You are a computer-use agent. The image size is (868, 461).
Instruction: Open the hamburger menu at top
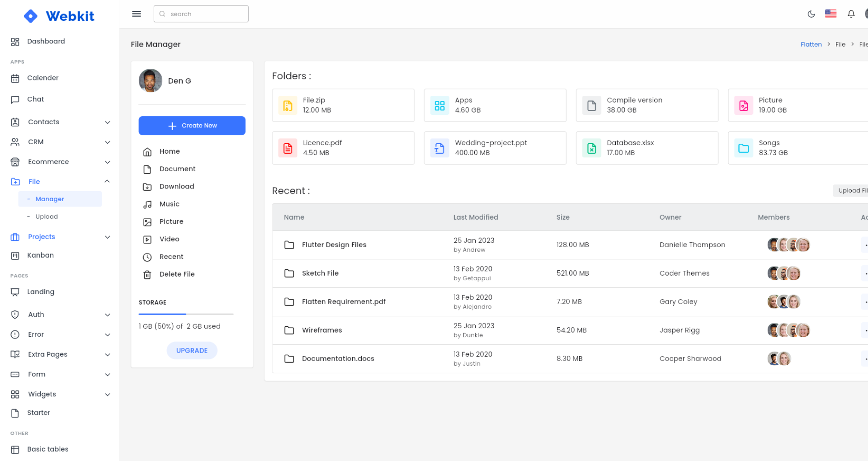pos(137,14)
